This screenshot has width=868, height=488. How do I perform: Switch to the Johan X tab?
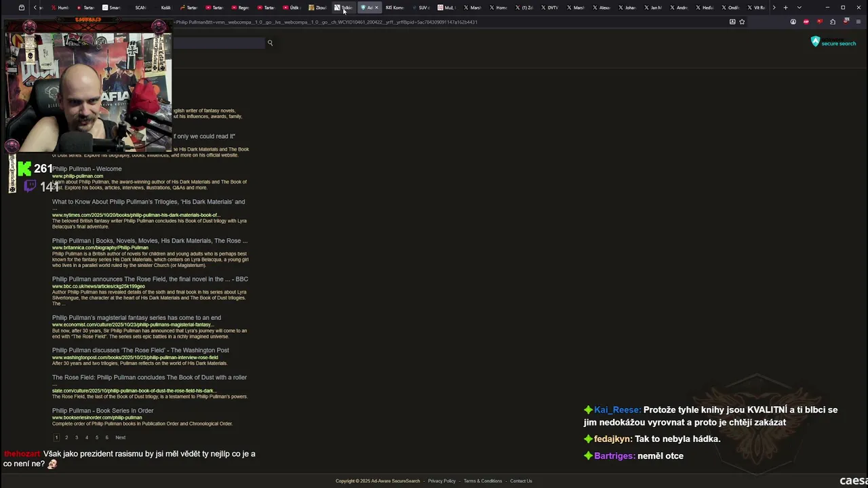click(x=627, y=7)
